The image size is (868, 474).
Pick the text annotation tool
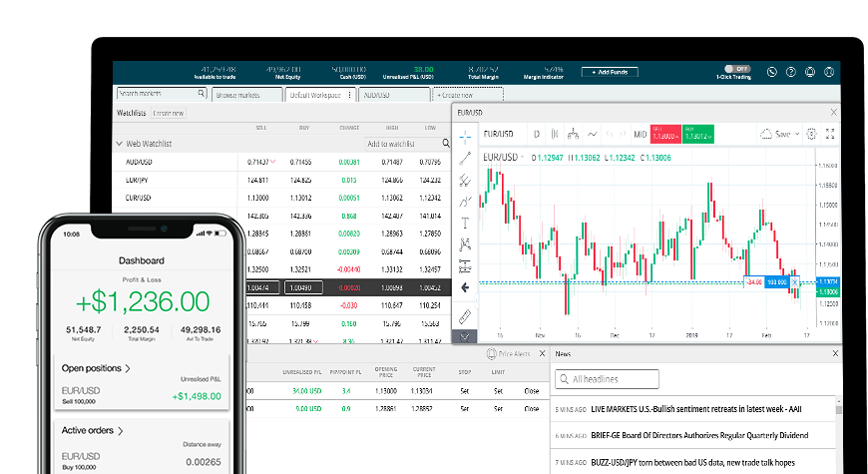pos(465,223)
